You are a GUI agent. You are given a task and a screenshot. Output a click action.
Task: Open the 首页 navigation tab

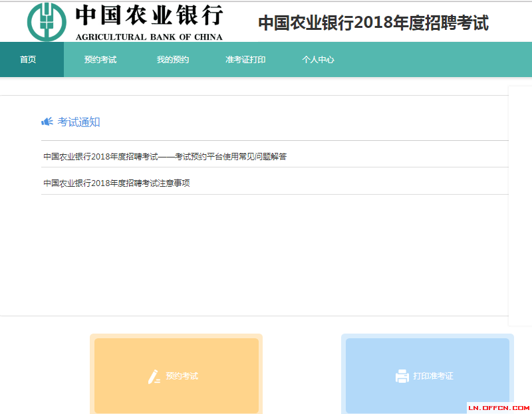[x=32, y=60]
